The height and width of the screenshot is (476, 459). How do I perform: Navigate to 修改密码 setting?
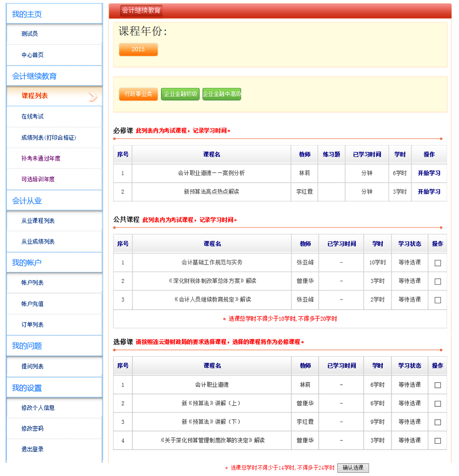[x=33, y=428]
